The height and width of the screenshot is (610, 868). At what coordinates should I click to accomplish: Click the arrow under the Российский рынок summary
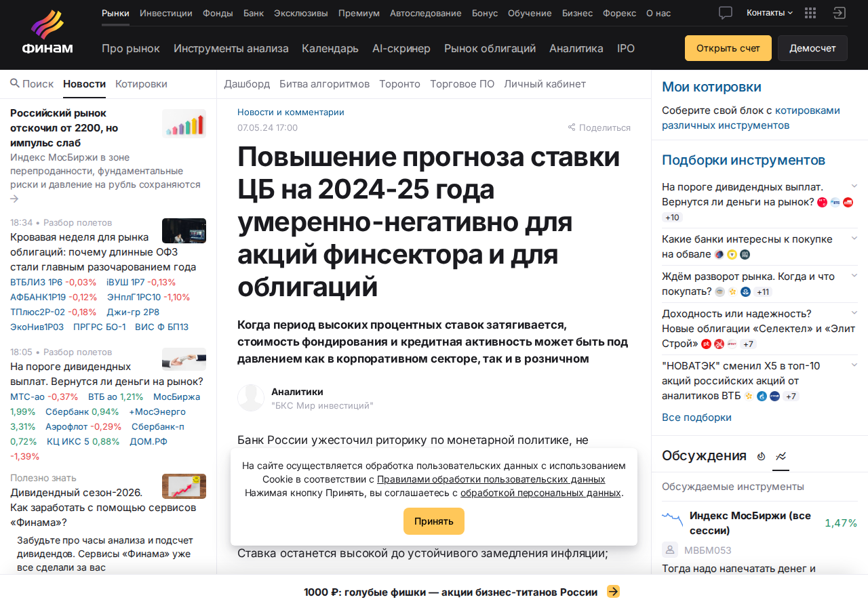click(x=15, y=199)
